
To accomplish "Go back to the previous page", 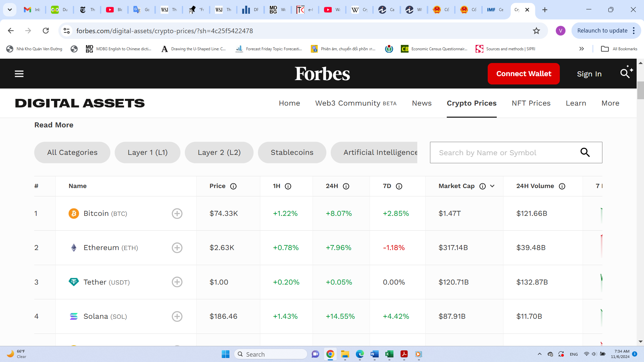I will 11,31.
